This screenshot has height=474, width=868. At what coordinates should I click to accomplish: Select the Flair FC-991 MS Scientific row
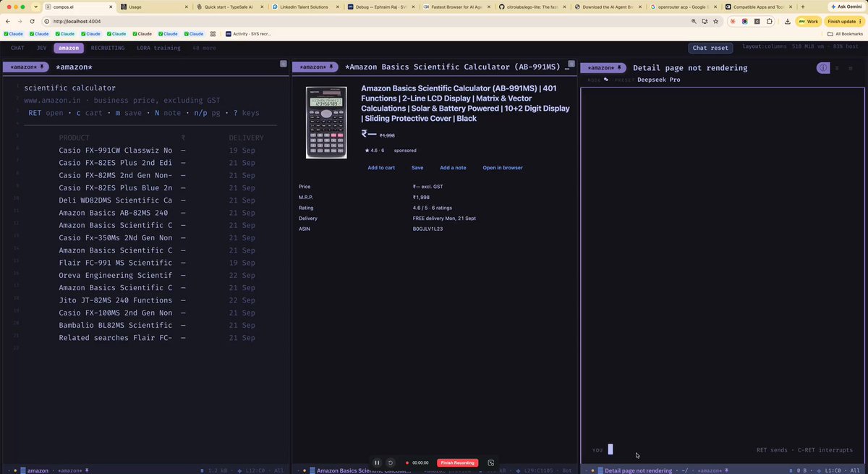[157, 263]
